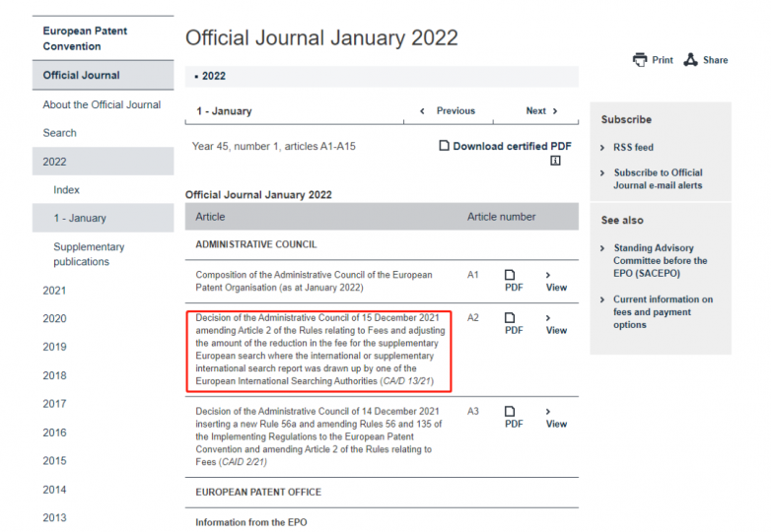Open Supplementary publications in sidebar
Viewport: 771px width, 532px height.
pyautogui.click(x=89, y=254)
